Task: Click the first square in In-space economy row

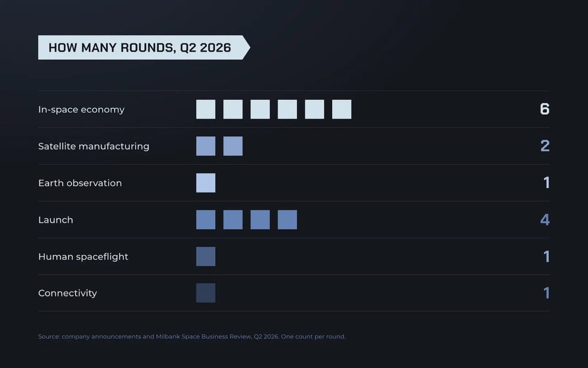Action: click(206, 109)
